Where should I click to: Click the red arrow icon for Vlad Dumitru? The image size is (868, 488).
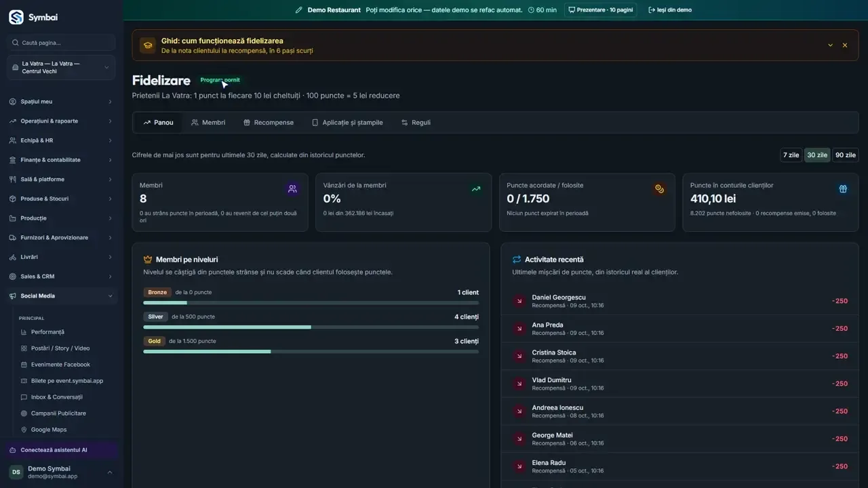pos(519,384)
